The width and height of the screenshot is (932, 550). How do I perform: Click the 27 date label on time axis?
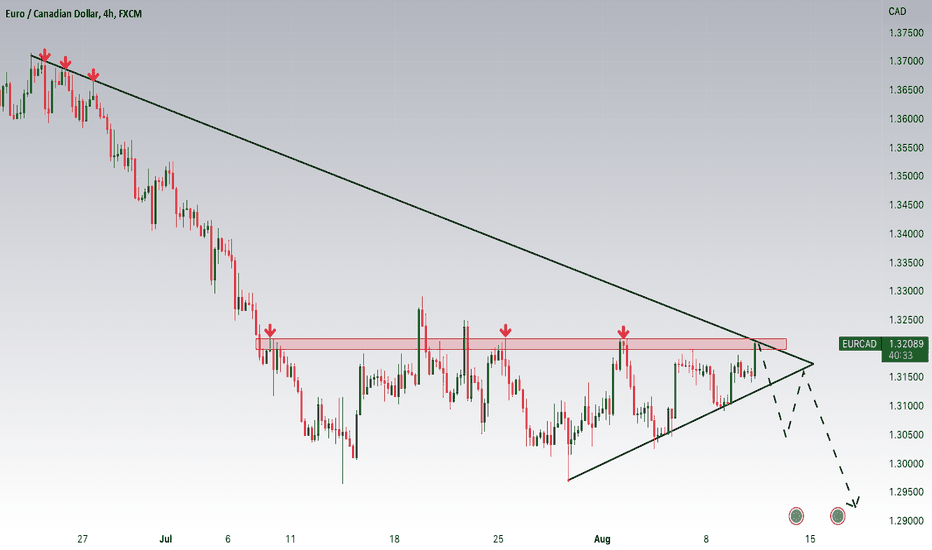pyautogui.click(x=83, y=539)
